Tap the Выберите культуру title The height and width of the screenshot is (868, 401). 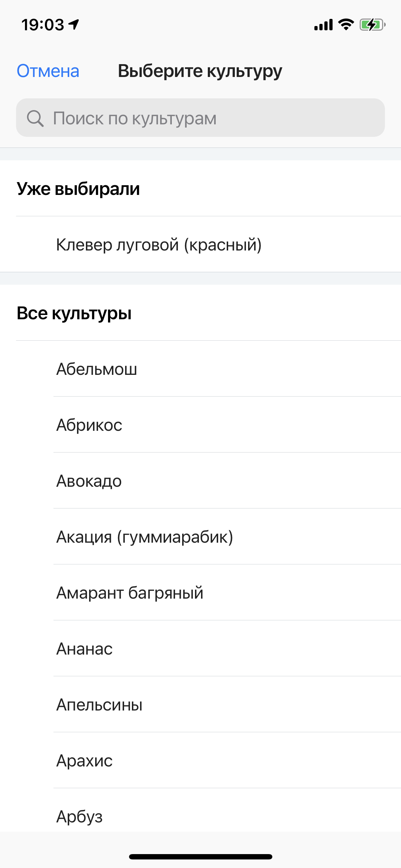pos(200,71)
